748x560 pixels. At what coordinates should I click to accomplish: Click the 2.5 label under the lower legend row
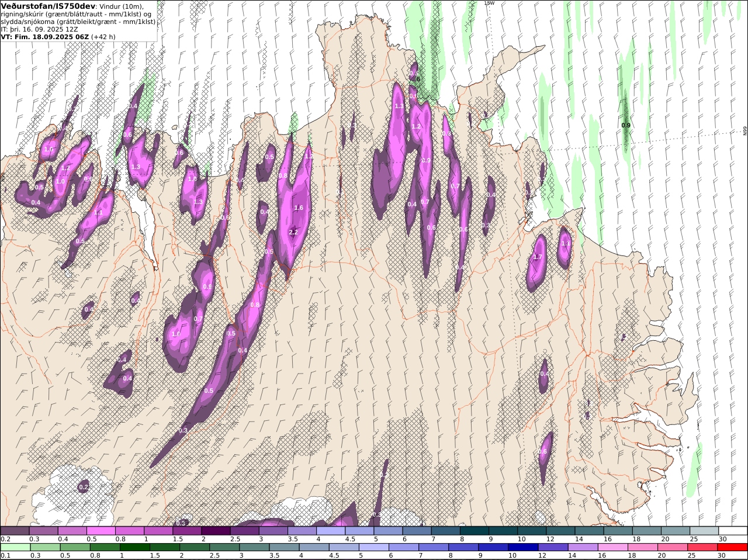tap(215, 556)
